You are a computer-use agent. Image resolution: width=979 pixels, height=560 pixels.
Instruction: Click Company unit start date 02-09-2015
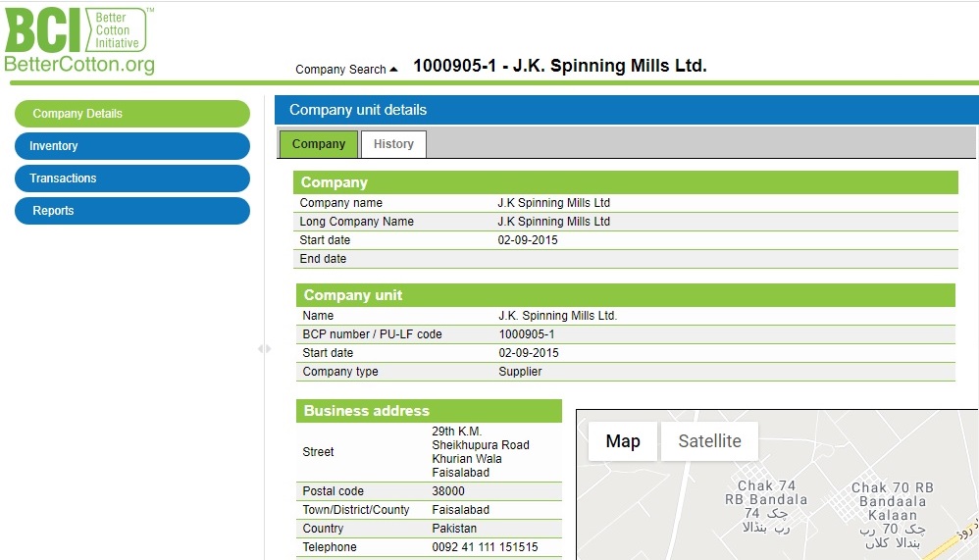click(x=528, y=353)
